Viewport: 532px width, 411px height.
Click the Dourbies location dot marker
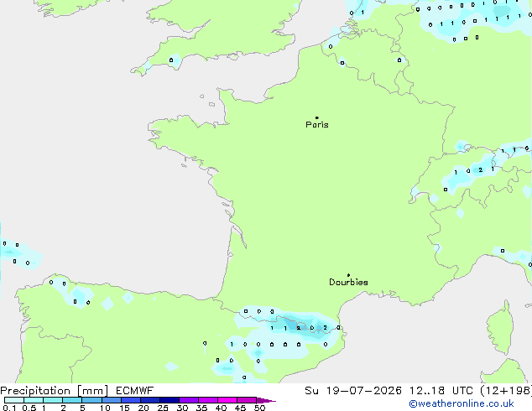pos(348,275)
